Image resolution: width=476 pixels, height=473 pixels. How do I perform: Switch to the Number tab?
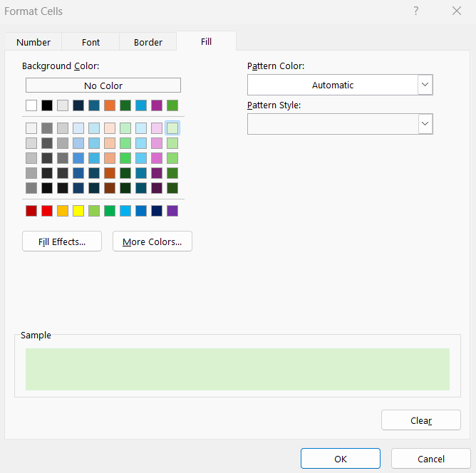(x=33, y=42)
